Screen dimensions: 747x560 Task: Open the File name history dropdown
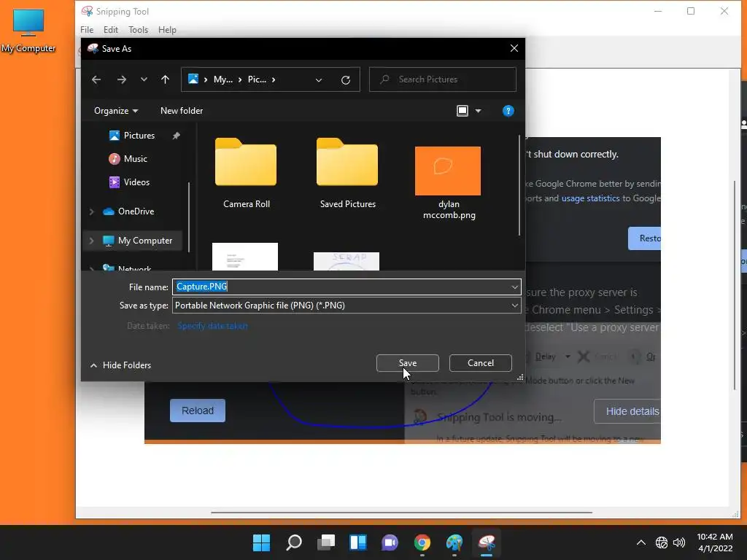pos(514,287)
